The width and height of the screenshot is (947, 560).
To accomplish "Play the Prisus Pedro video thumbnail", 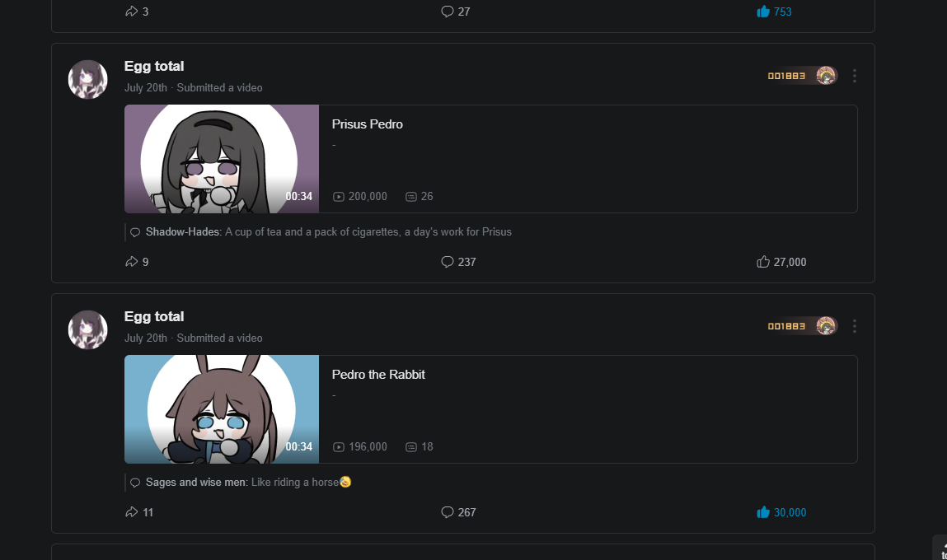I will coord(222,159).
